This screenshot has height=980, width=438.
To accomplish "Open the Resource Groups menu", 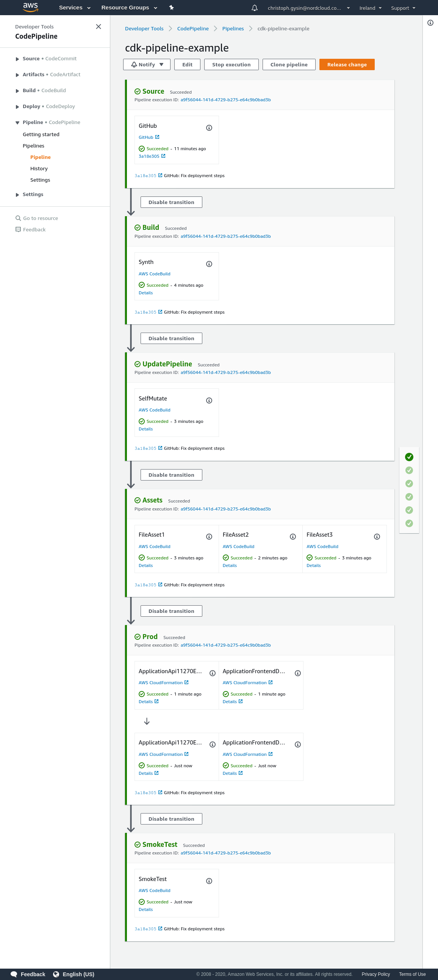I will tap(129, 8).
